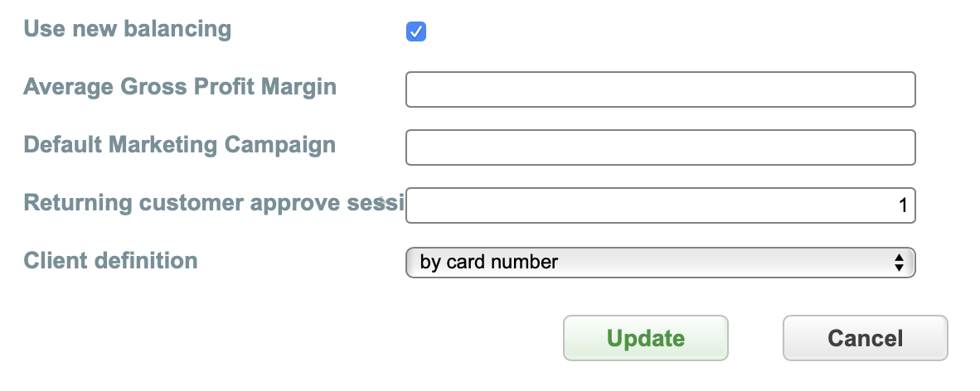Viewport: 980px width, 391px height.
Task: Click the 'by card number' selected option
Action: coord(489,263)
